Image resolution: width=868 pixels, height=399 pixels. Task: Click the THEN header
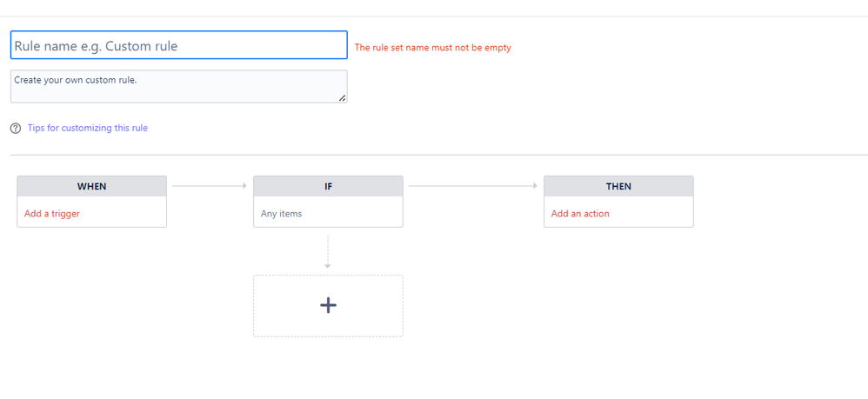(x=618, y=187)
